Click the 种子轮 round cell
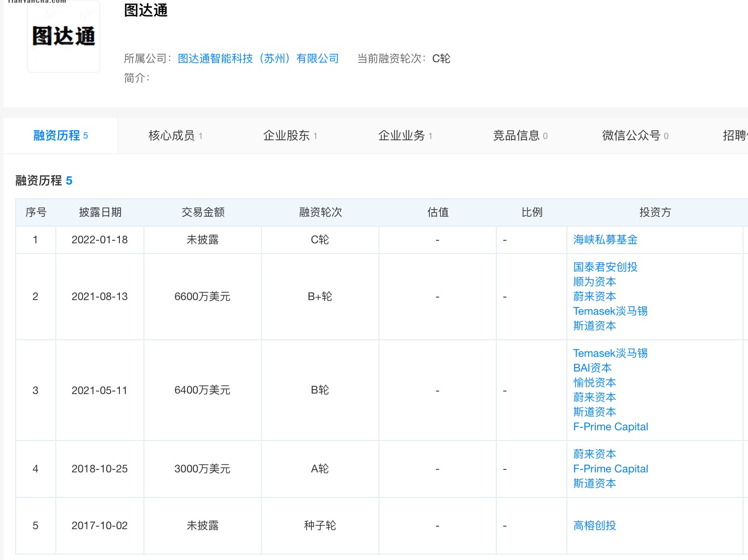Viewport: 748px width, 560px height. pyautogui.click(x=320, y=526)
